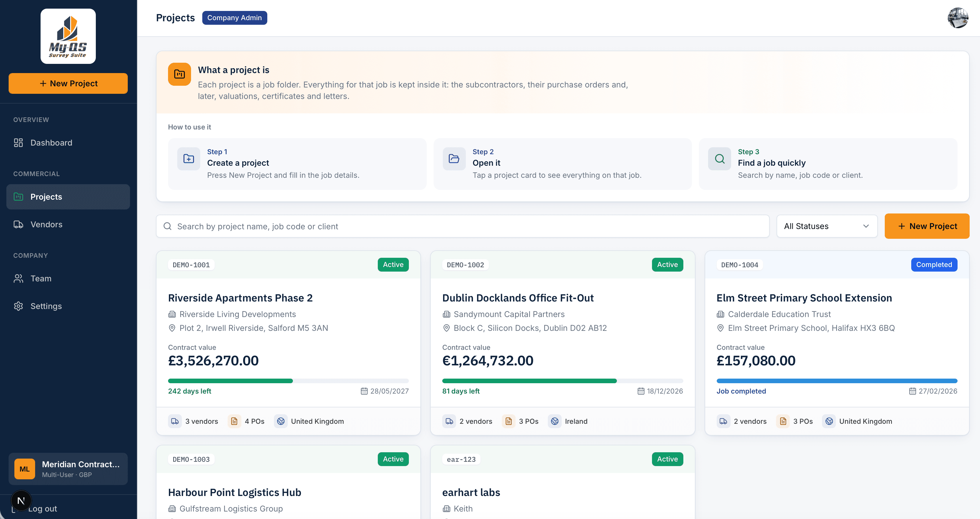Click the DEMO-1003 job code tag

[x=191, y=459]
